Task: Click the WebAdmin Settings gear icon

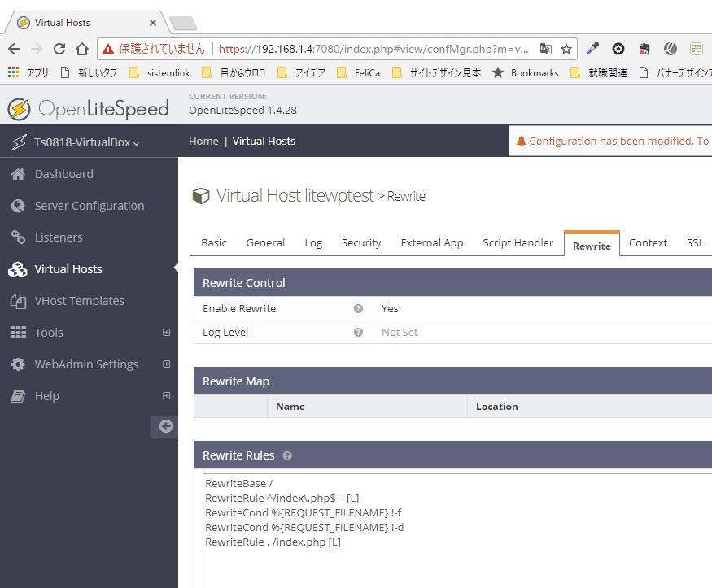Action: (18, 364)
